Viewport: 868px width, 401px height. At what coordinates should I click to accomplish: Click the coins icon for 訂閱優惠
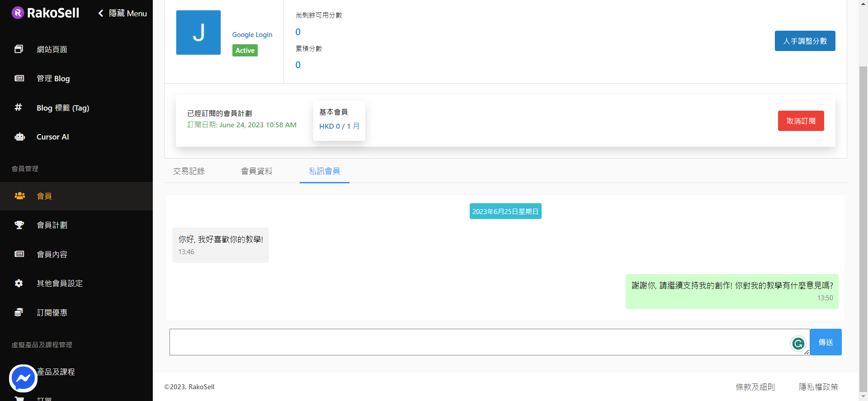click(19, 312)
